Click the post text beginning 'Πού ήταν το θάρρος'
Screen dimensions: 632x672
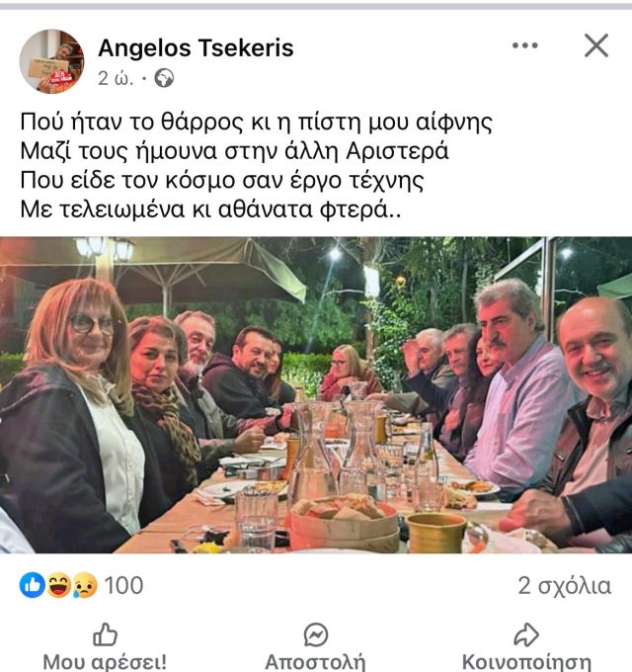(x=256, y=165)
